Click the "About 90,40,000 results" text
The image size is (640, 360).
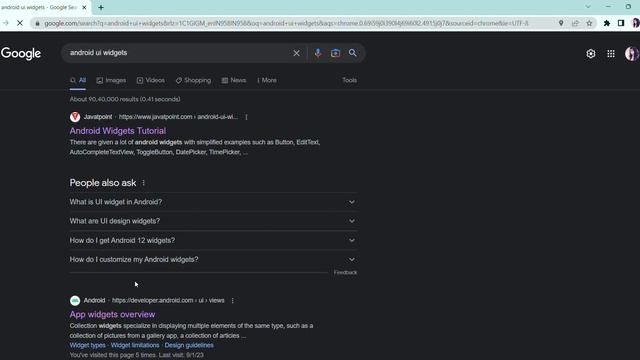pos(125,99)
